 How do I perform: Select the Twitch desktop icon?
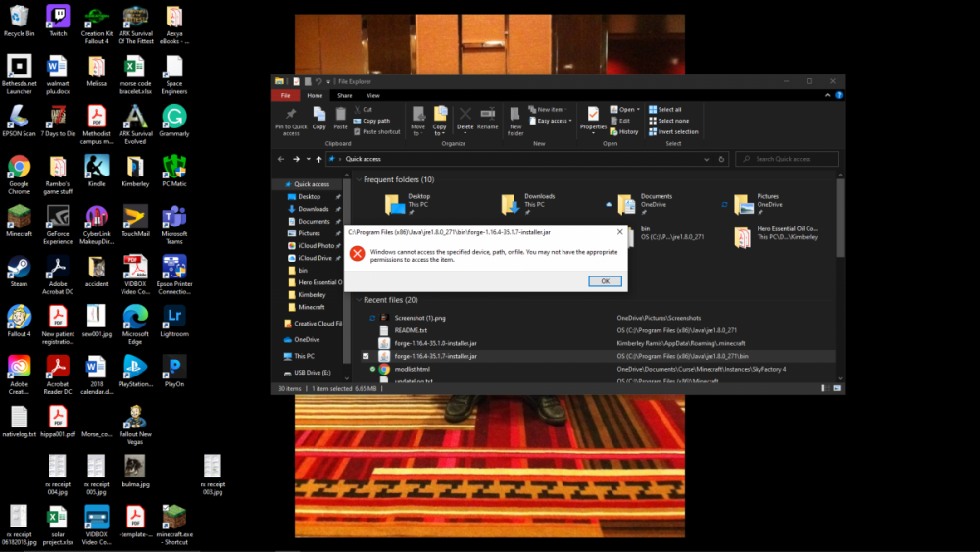tap(58, 17)
